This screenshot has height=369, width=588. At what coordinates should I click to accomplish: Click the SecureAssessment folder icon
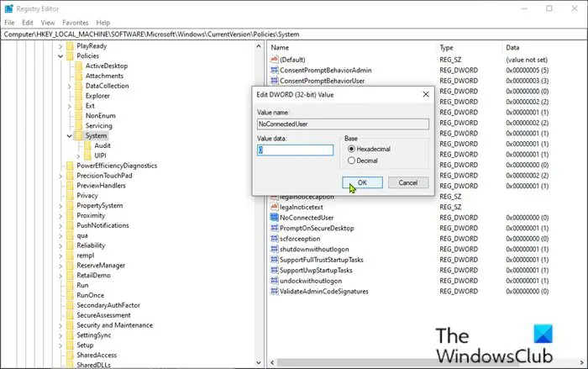tap(70, 315)
